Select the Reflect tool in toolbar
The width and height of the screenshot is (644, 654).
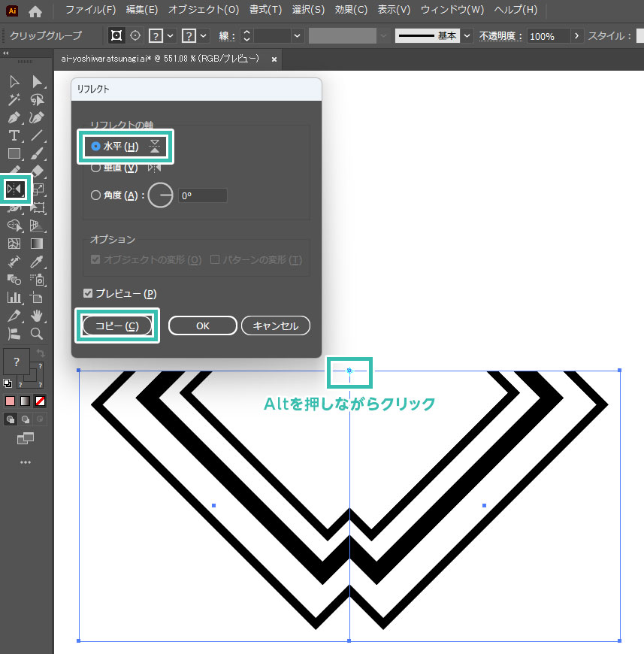pos(14,189)
